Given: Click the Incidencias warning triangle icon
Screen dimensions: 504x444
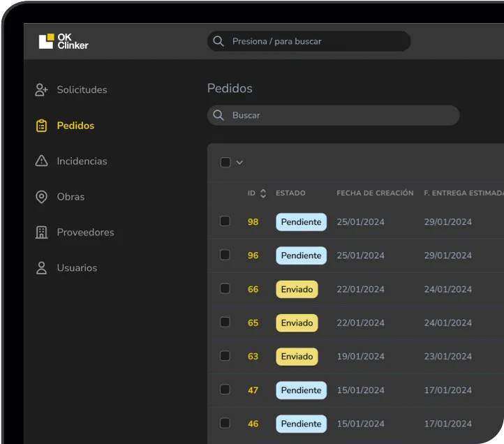Looking at the screenshot, I should click(x=41, y=161).
